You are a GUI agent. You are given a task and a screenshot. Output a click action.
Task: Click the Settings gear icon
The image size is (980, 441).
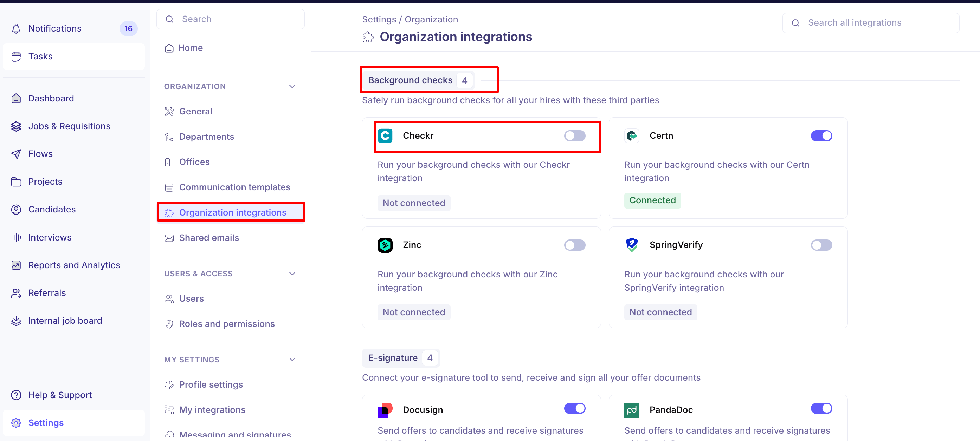point(16,423)
